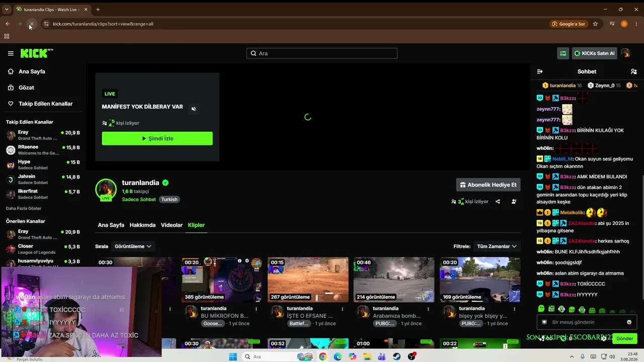Open Jahrein's channel in followed list
Viewport: 644px width, 362px height.
pyautogui.click(x=43, y=179)
